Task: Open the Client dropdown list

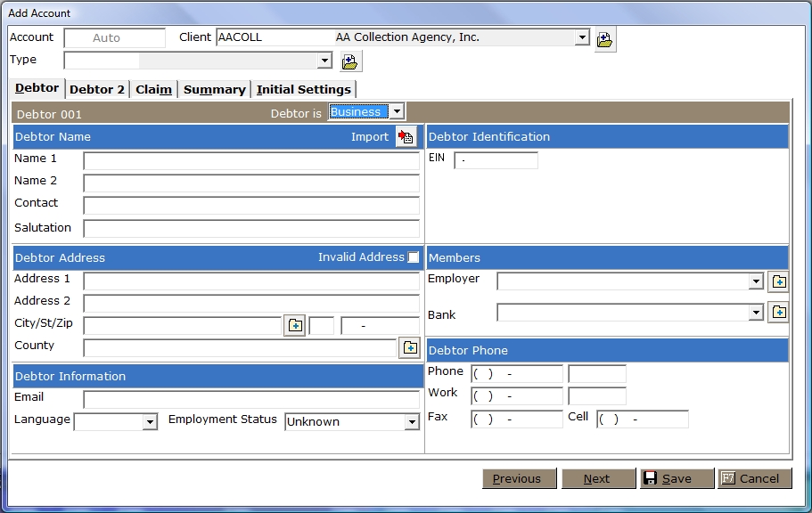Action: click(x=582, y=37)
